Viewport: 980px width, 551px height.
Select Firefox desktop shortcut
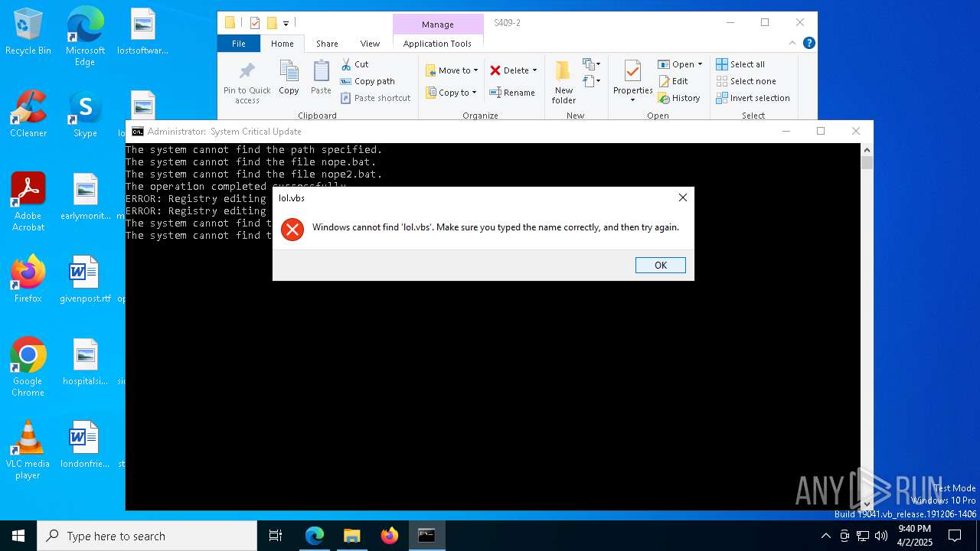click(x=28, y=279)
